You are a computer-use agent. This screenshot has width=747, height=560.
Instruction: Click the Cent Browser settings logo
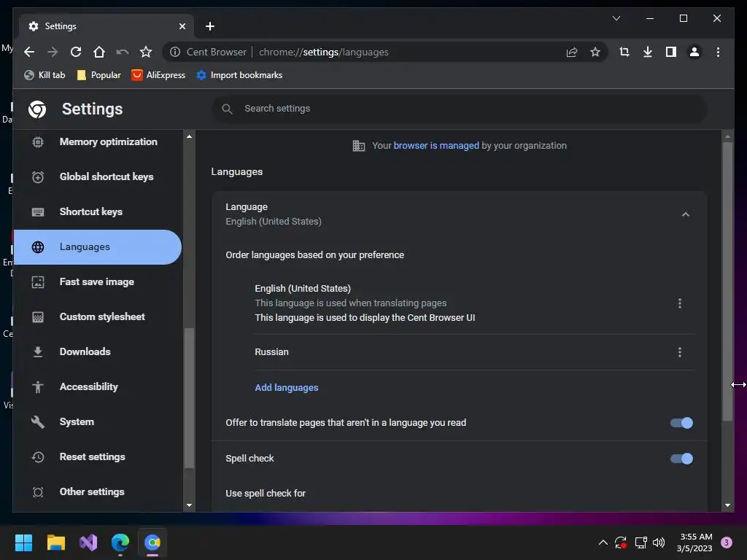click(37, 109)
